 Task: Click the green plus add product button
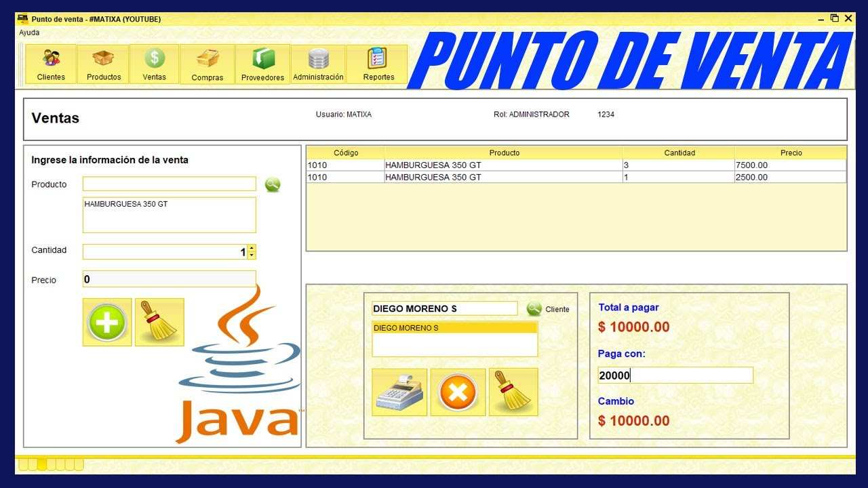click(x=106, y=322)
